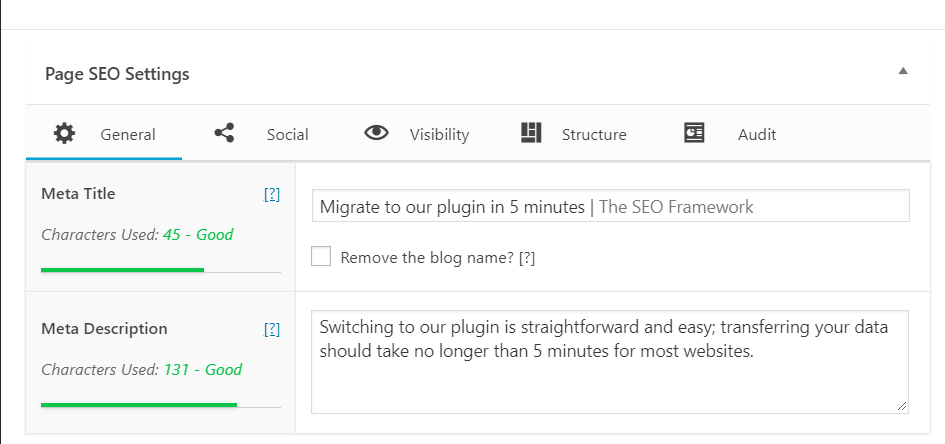Image resolution: width=945 pixels, height=444 pixels.
Task: Click the Audit report icon
Action: pos(694,133)
